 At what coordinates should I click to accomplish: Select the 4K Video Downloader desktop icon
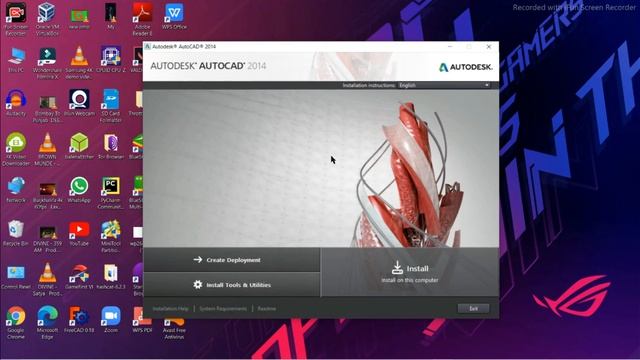pos(16,149)
